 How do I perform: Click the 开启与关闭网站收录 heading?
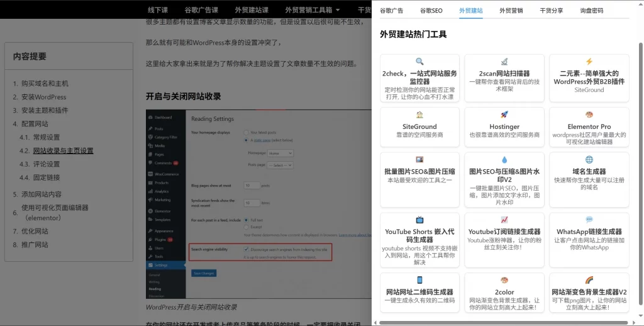pyautogui.click(x=183, y=97)
